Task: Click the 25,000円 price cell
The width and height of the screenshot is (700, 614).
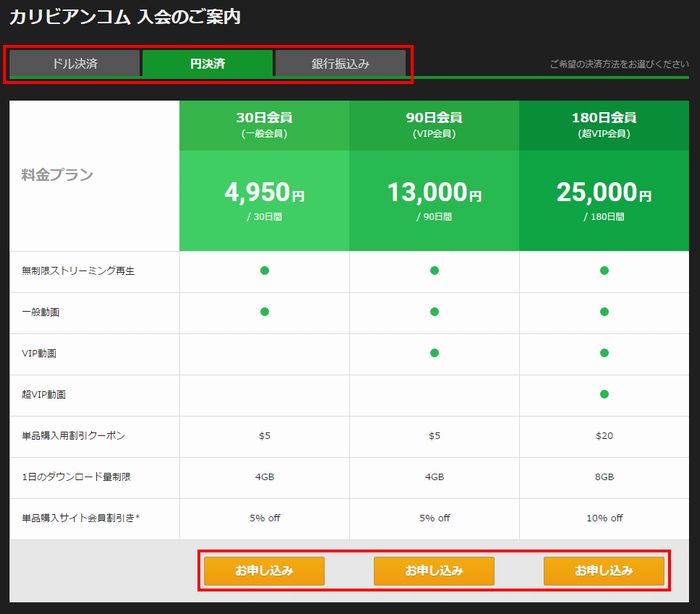Action: click(x=604, y=200)
